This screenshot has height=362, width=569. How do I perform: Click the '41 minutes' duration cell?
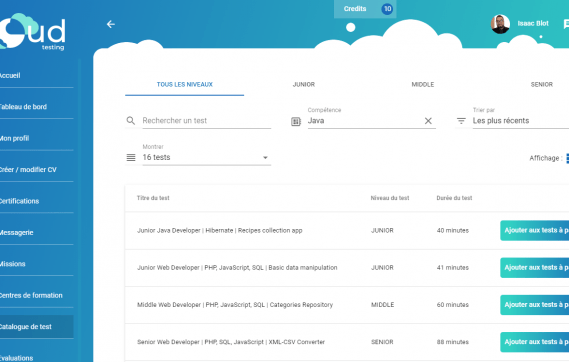click(x=453, y=268)
